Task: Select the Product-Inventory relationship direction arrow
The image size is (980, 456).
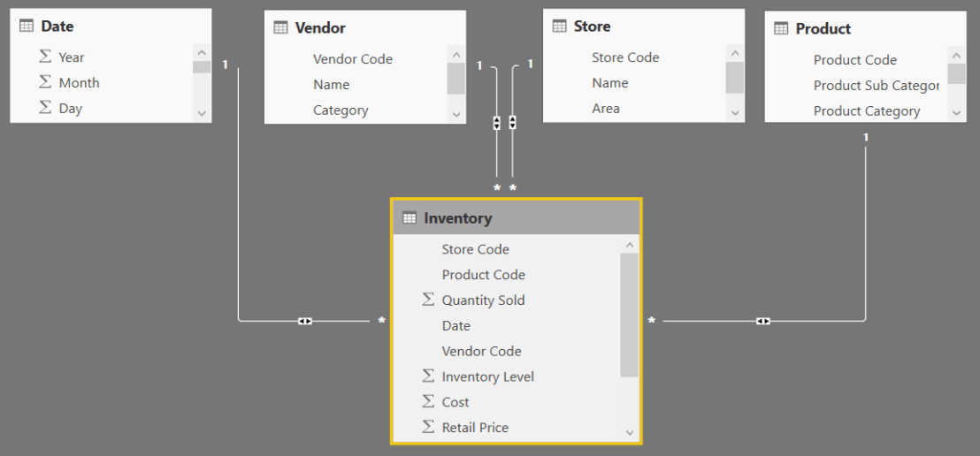Action: tap(763, 321)
